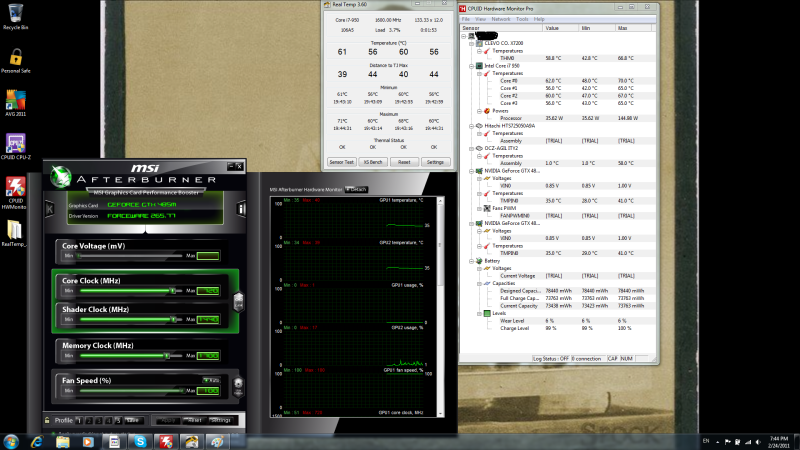Open the HWMonitor Network menu
The image size is (800, 450).
501,19
